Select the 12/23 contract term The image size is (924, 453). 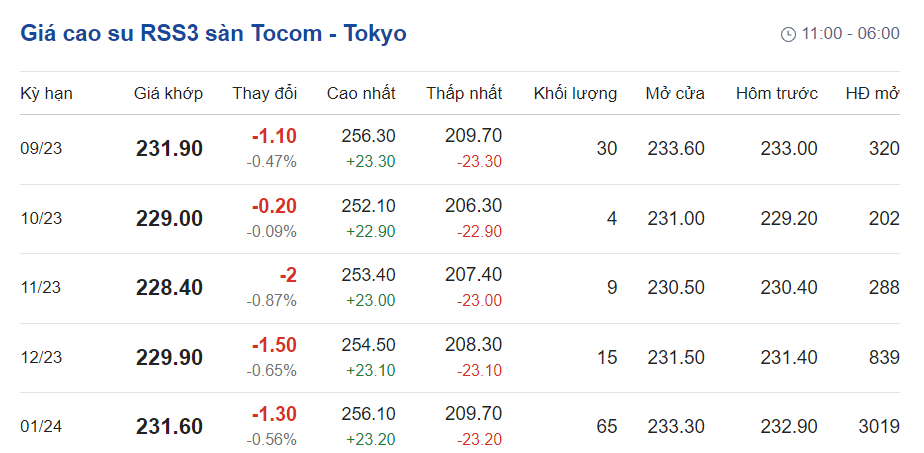point(41,358)
